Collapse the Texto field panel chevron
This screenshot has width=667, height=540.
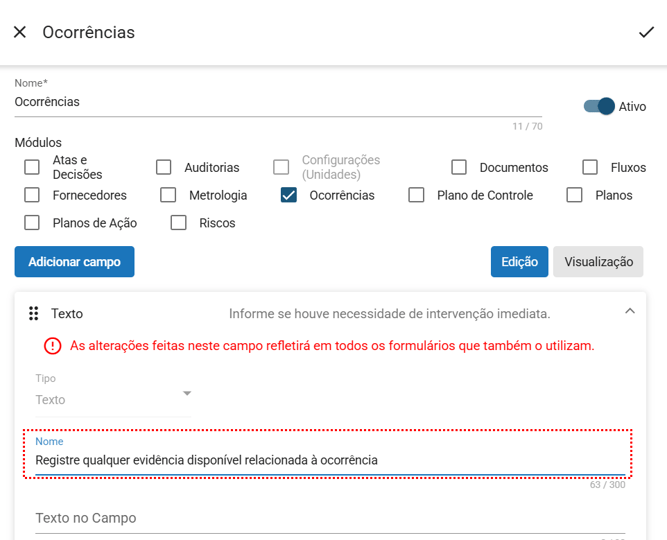[630, 312]
